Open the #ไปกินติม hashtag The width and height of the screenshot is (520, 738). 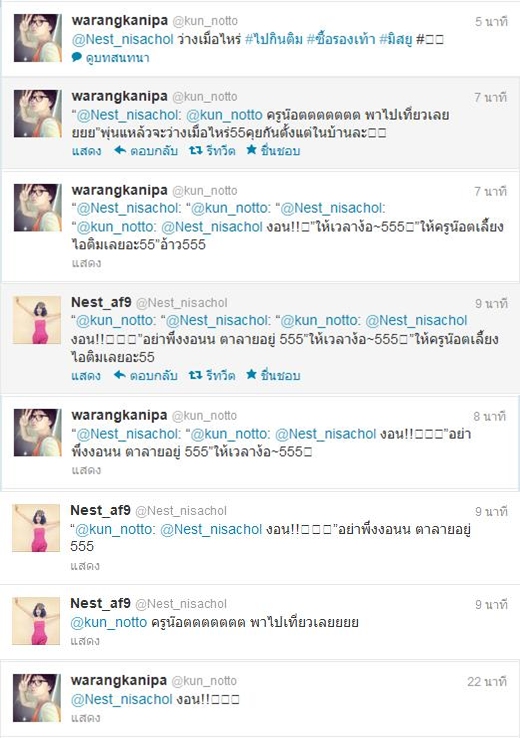pos(273,39)
